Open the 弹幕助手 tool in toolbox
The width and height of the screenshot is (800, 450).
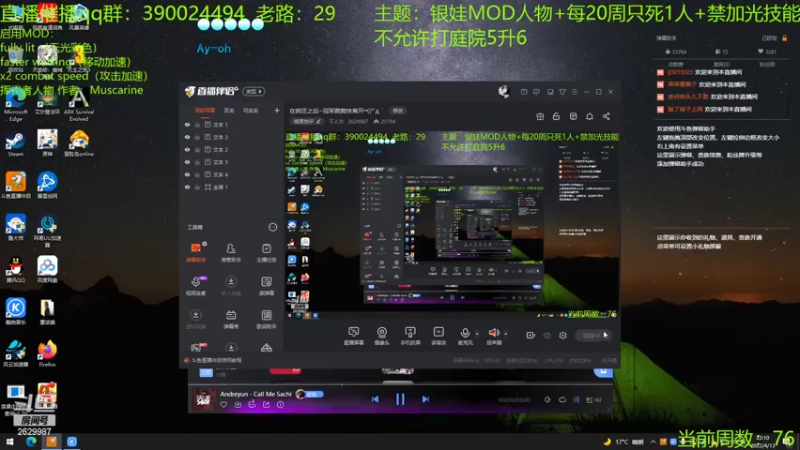click(x=196, y=252)
